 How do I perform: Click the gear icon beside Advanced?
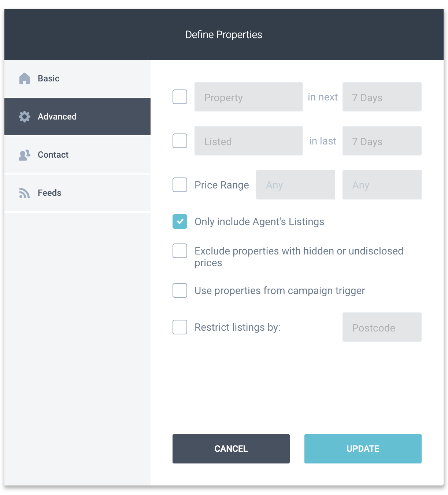(x=25, y=117)
